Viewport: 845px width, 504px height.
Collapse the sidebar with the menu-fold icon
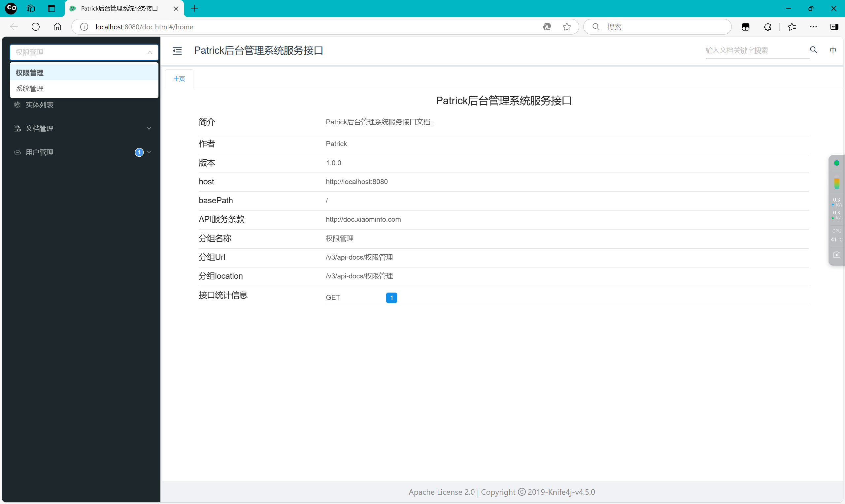click(x=177, y=50)
